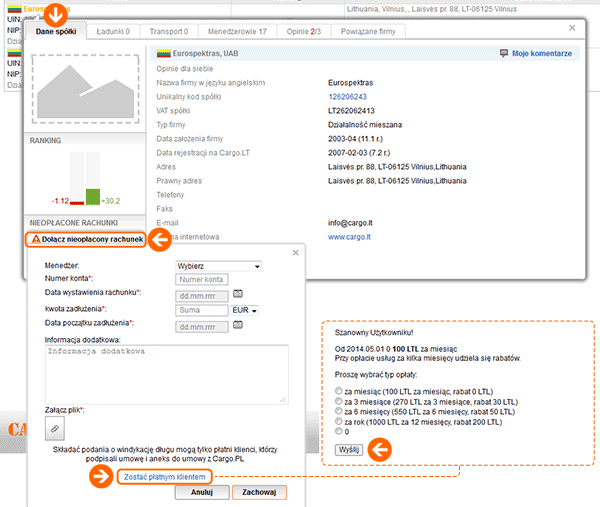
Task: Select the za 6 miesięcy payment option
Action: tap(339, 411)
